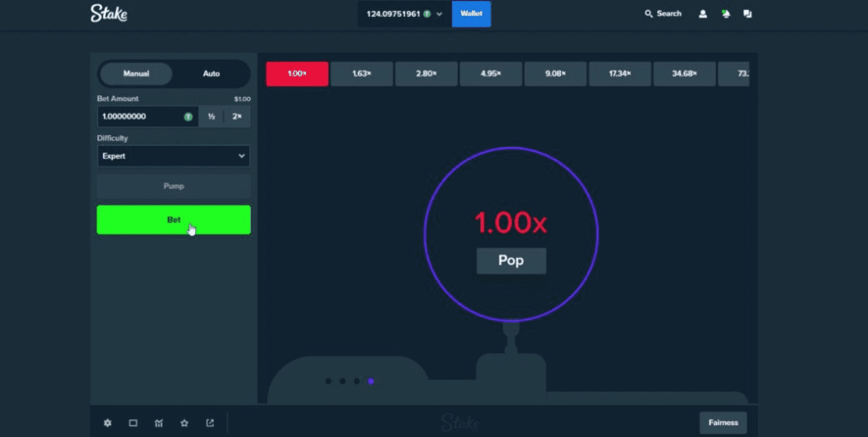Select the 1.63× multiplier tab
This screenshot has width=868, height=437.
362,74
